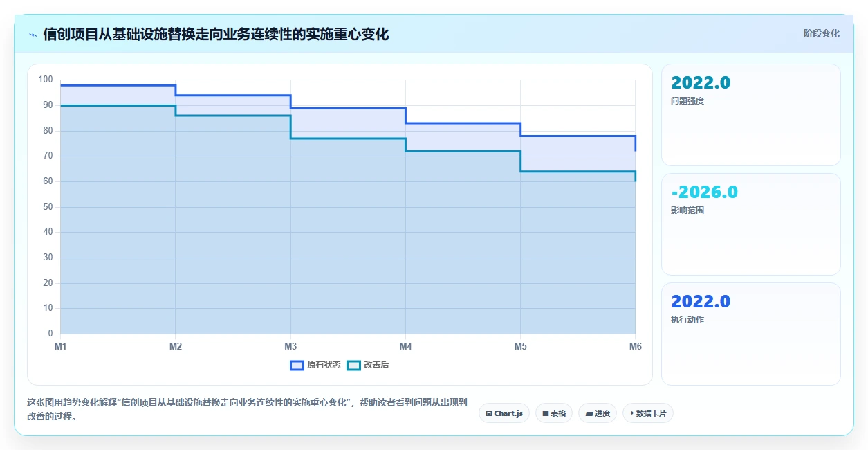Click the 数据卡片 tag
Viewport: 868px width, 450px height.
tap(648, 413)
